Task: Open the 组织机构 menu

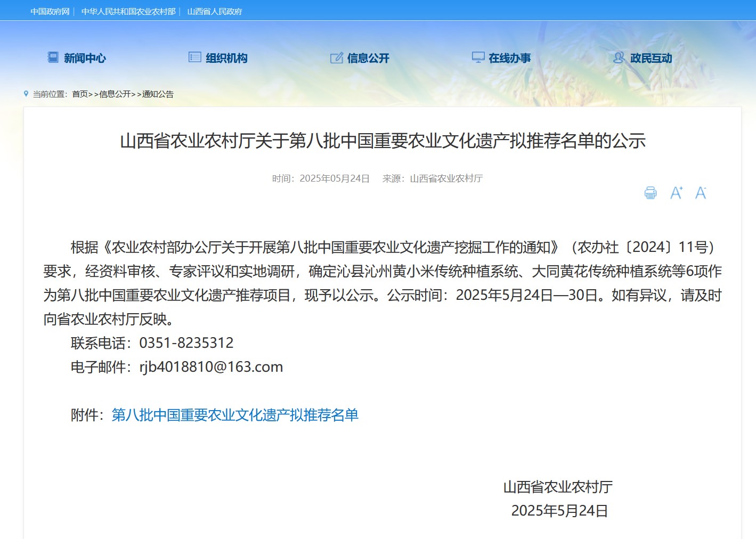Action: point(226,58)
